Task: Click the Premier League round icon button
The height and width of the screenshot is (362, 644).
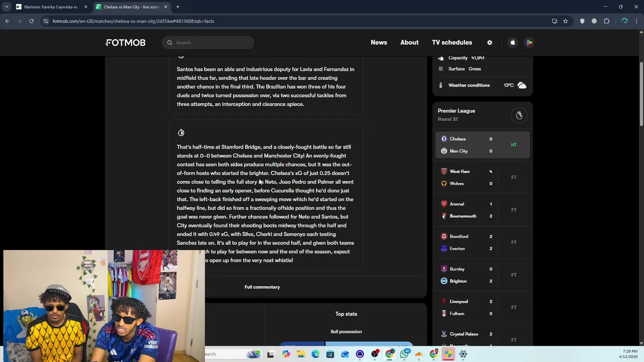Action: [x=519, y=116]
